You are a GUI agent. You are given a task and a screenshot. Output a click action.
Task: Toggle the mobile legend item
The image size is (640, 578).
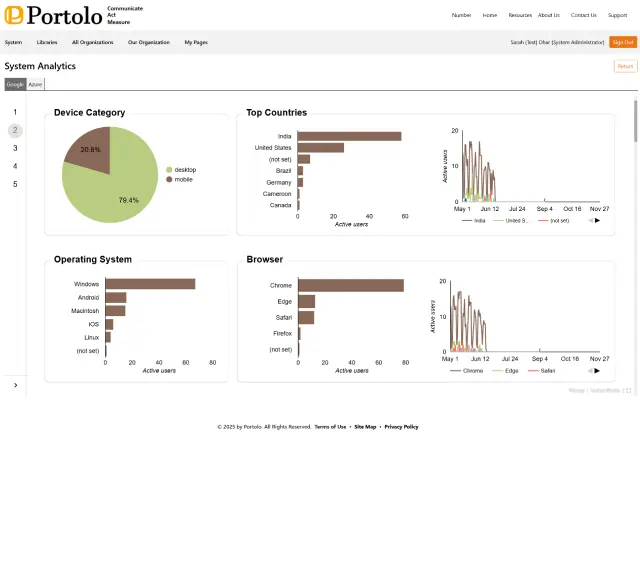184,179
